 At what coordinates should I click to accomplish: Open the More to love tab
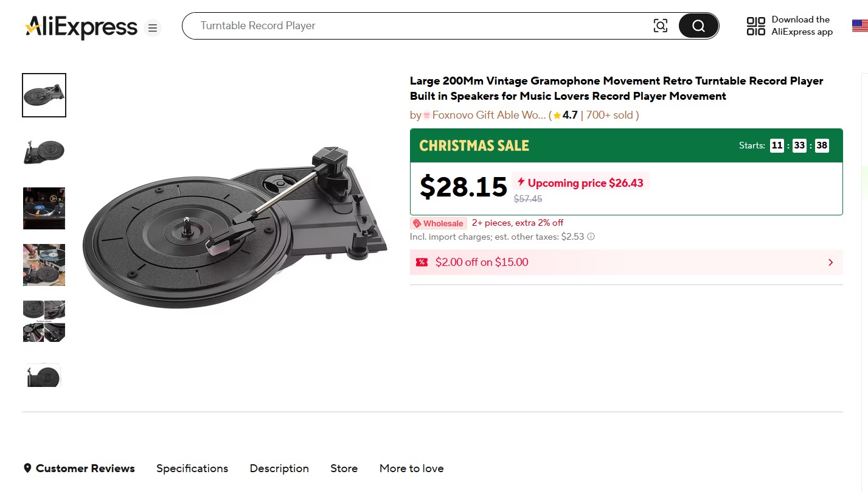(x=411, y=468)
